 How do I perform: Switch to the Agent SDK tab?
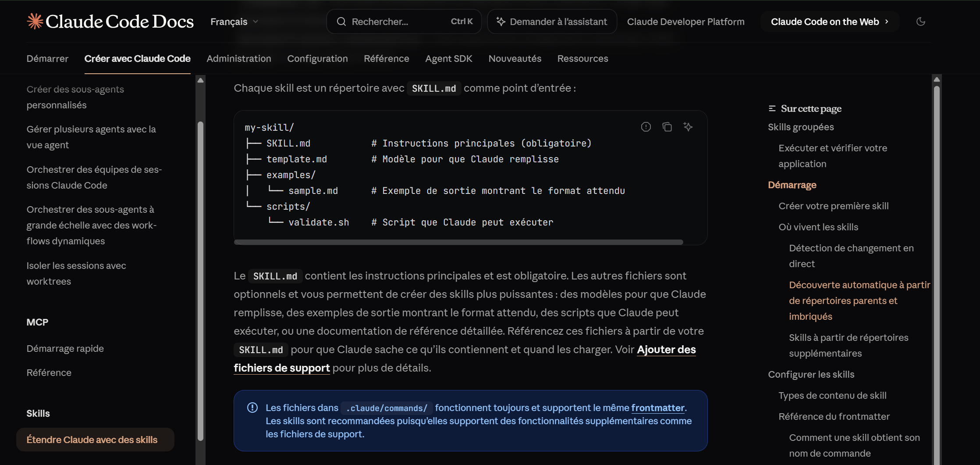point(449,58)
